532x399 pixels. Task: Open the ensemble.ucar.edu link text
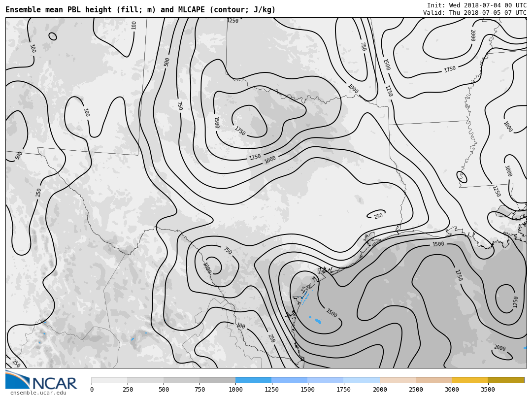coord(38,393)
